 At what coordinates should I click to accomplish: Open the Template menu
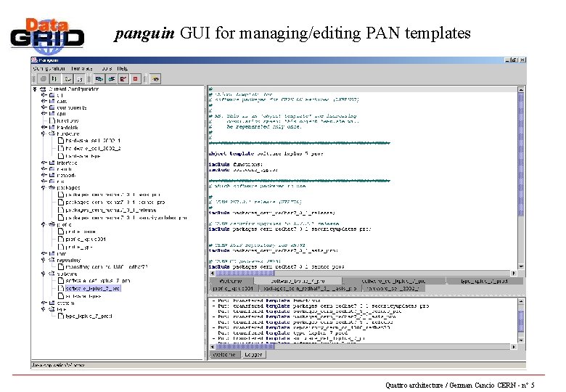click(82, 68)
